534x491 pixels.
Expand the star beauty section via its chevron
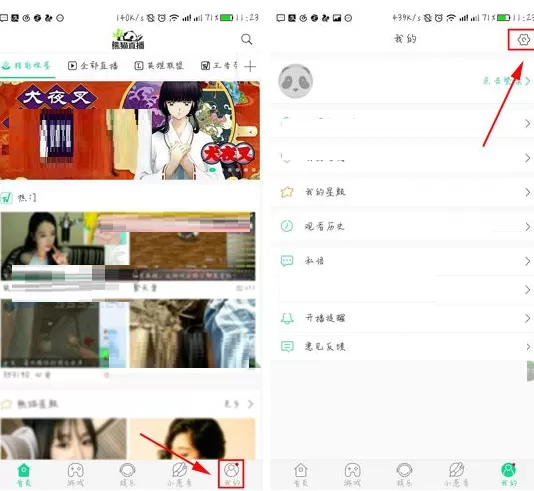pyautogui.click(x=251, y=404)
